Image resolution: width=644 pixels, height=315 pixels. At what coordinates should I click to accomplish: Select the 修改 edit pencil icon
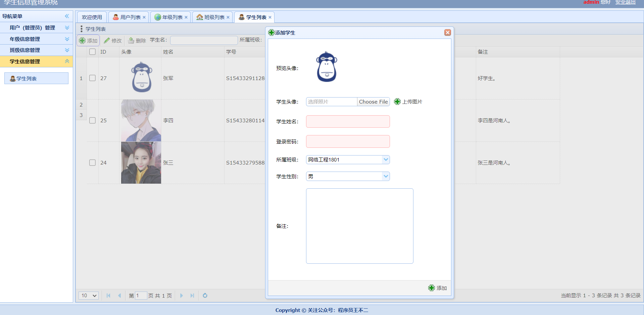(107, 40)
